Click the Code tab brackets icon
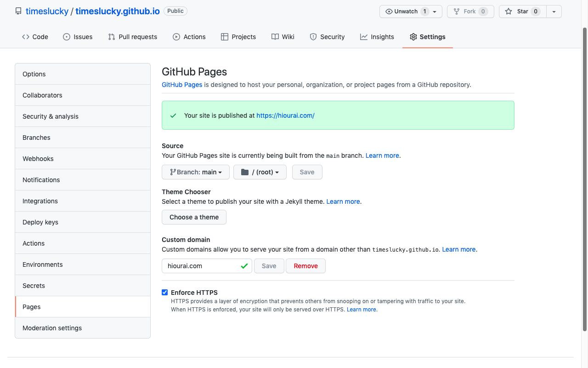Viewport: 588px width, 368px height. [26, 37]
